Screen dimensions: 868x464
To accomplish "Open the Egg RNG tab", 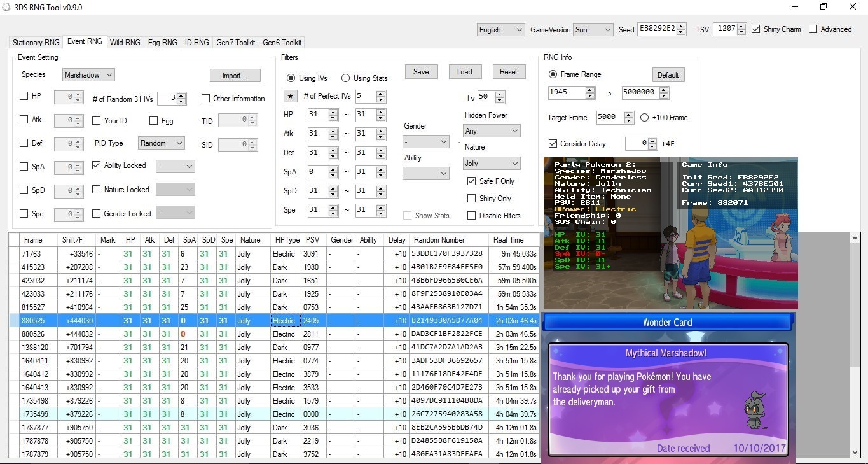I will (163, 43).
